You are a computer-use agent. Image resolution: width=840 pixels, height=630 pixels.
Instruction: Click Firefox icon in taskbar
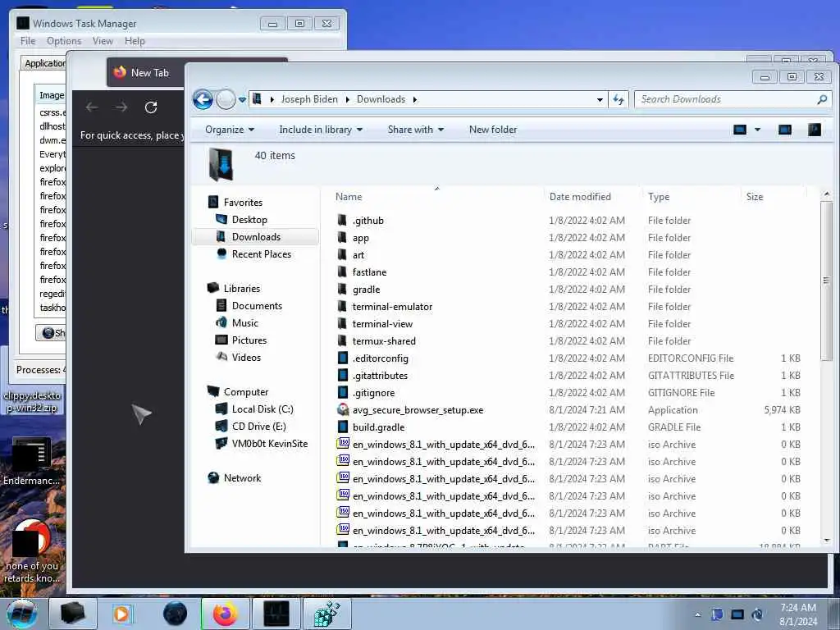226,614
